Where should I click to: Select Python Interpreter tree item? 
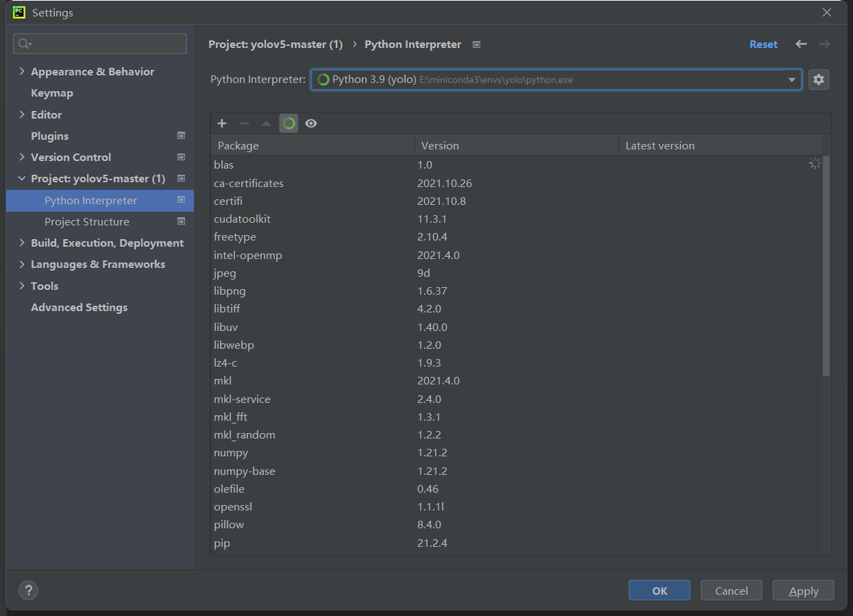click(x=100, y=200)
